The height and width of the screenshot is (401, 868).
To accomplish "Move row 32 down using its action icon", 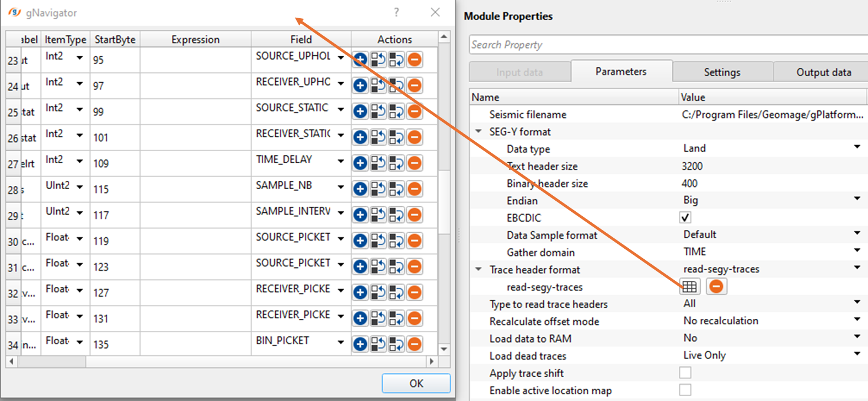I will point(397,293).
